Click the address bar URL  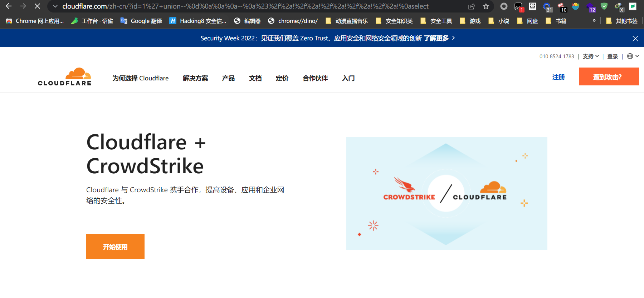click(245, 6)
